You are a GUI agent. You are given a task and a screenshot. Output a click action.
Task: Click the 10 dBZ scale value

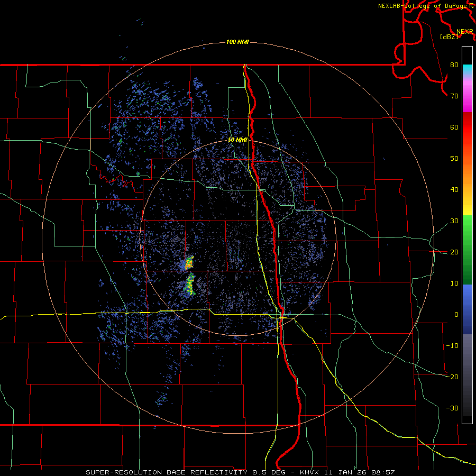(454, 283)
